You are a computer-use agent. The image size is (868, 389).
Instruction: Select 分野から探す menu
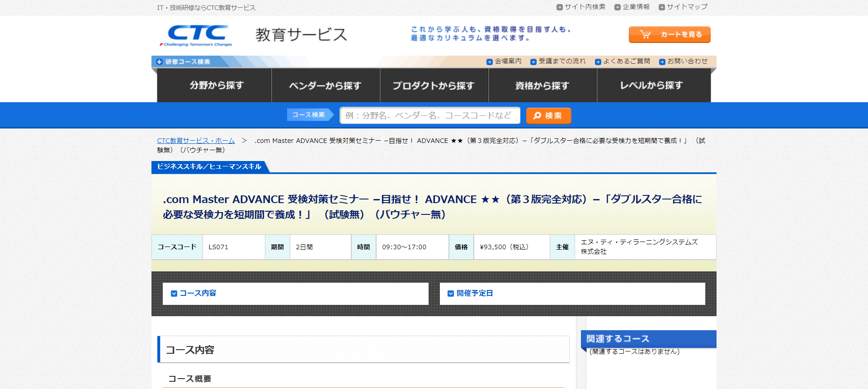pyautogui.click(x=214, y=85)
